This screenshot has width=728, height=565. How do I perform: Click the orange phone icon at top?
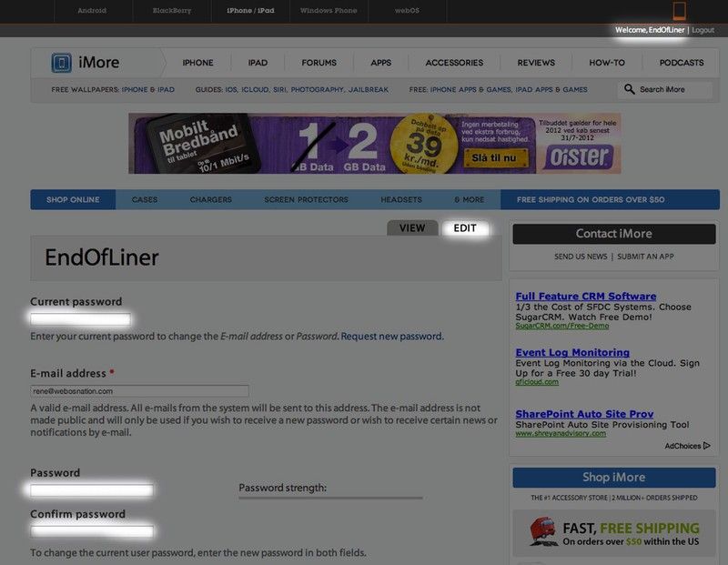pos(679,11)
